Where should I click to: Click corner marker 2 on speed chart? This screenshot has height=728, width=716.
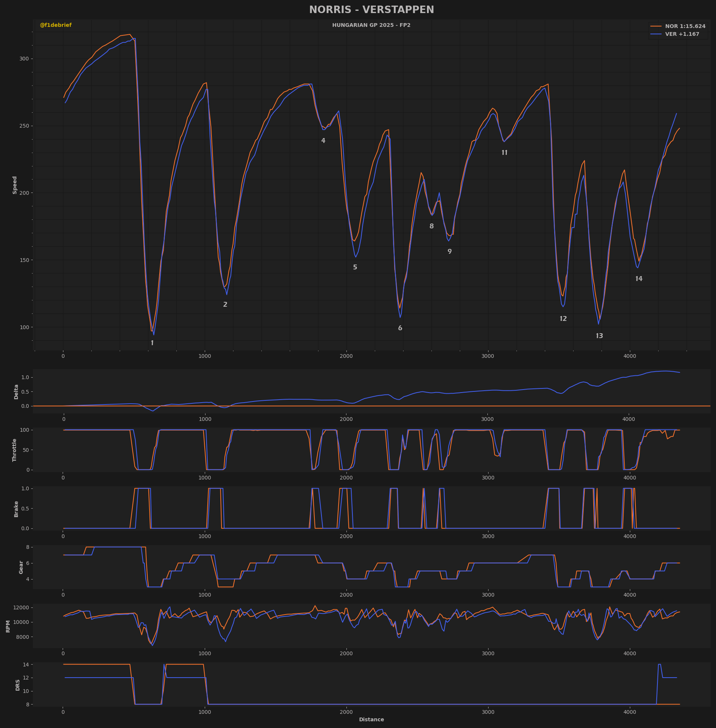[225, 305]
